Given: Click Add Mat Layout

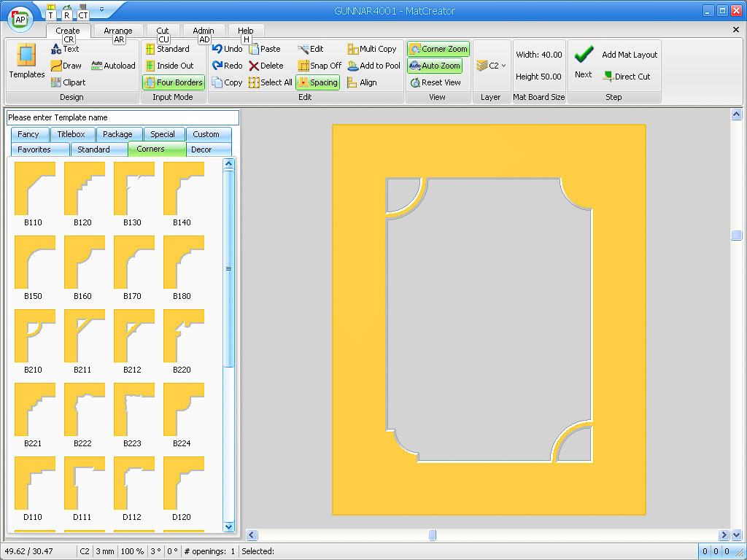Looking at the screenshot, I should pos(630,55).
